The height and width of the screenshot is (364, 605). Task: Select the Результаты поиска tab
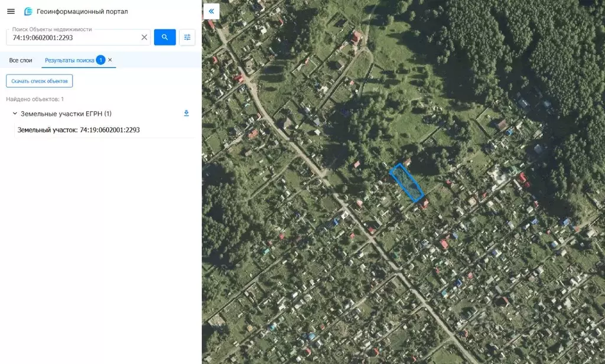(70, 60)
